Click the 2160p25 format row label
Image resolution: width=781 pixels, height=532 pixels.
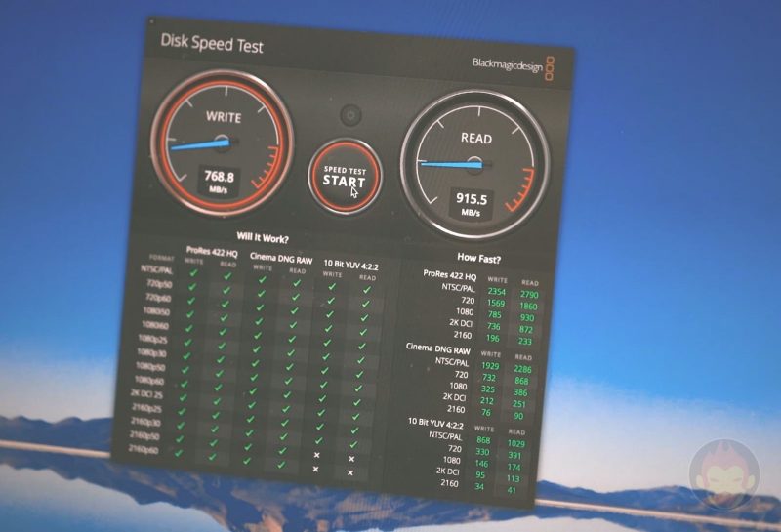click(145, 408)
